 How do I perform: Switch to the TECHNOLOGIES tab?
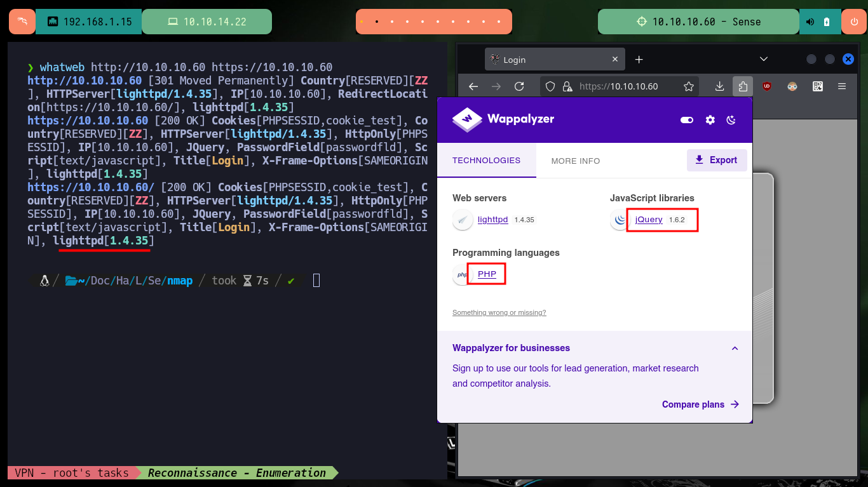[x=487, y=161]
